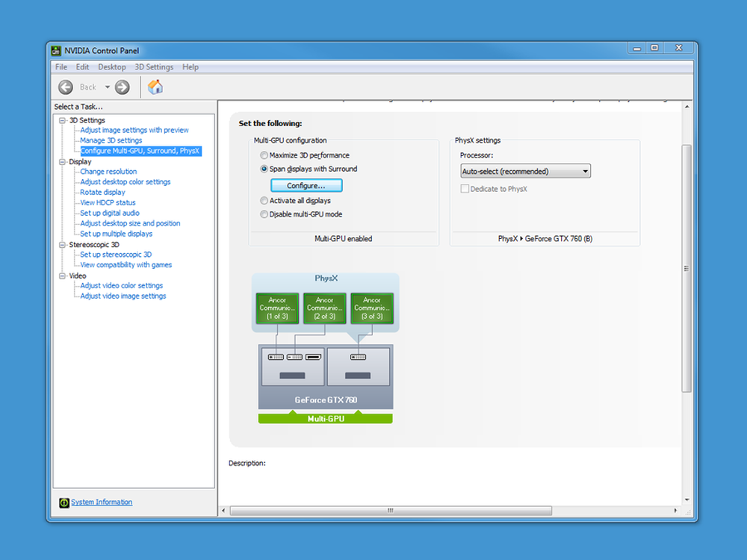Collapse the Stereoscopic 3D tree node
Screen dimensions: 747x560
tap(62, 245)
